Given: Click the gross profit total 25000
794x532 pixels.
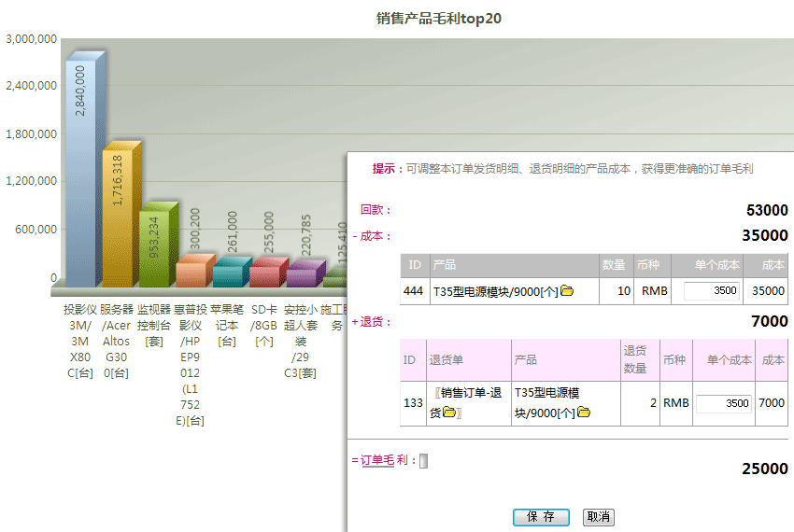Looking at the screenshot, I should (765, 469).
